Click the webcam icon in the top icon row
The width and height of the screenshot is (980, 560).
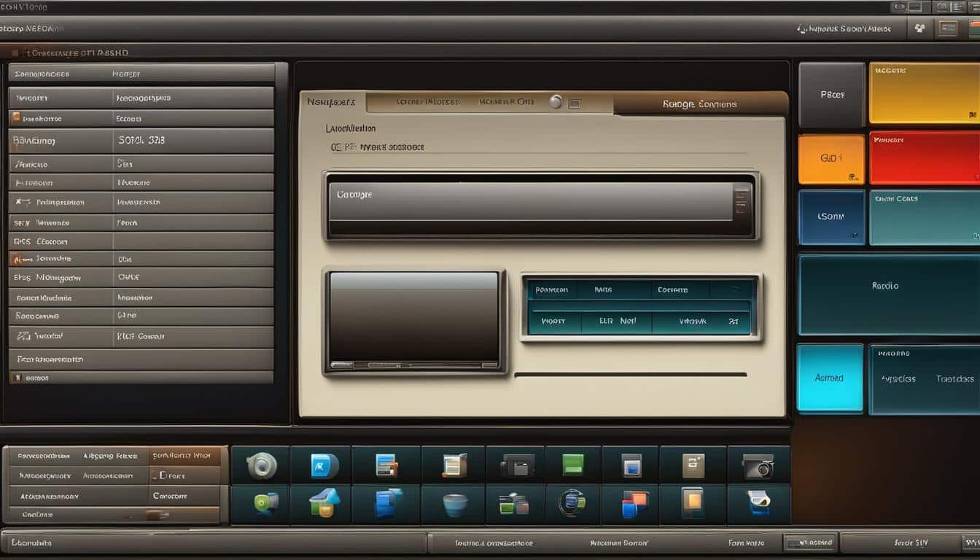[261, 465]
